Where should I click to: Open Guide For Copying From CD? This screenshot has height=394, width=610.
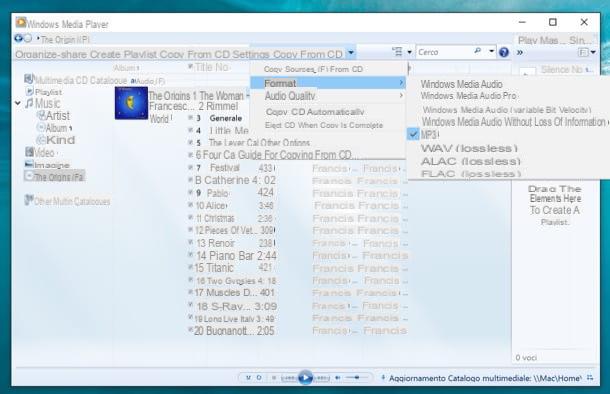coord(295,155)
